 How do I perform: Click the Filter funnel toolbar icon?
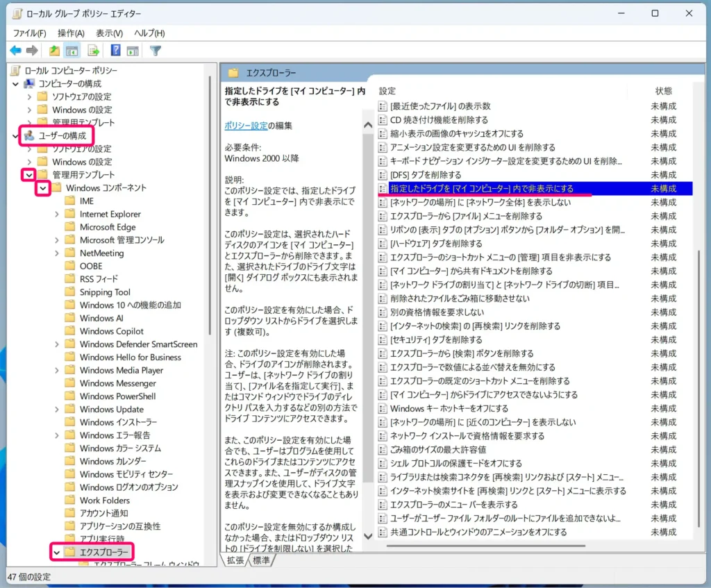156,51
